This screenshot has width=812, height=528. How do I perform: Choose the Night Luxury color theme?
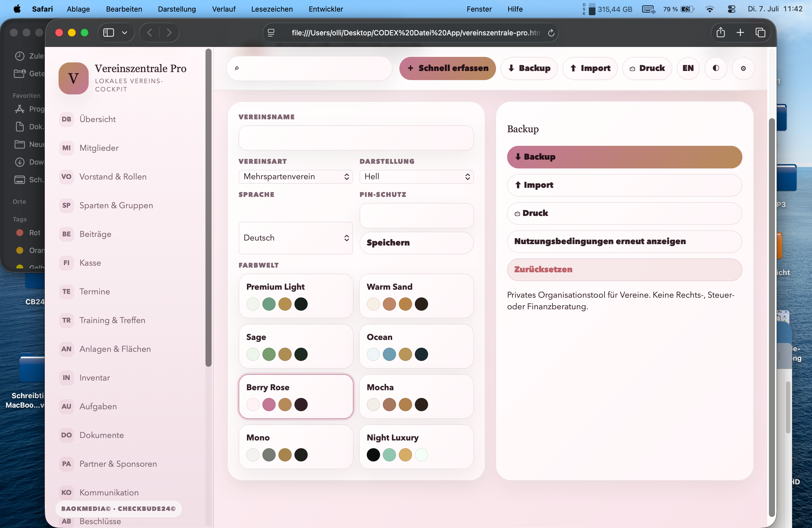pyautogui.click(x=416, y=447)
